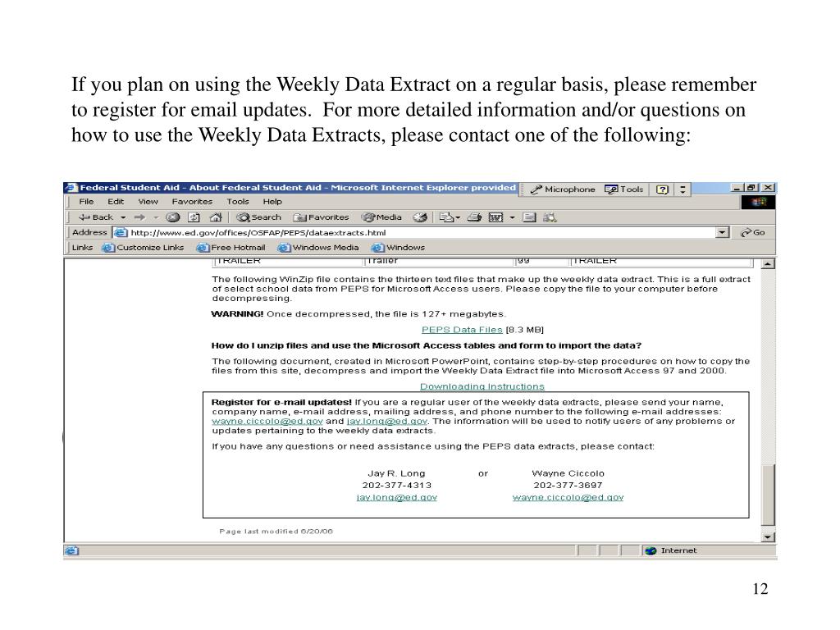The height and width of the screenshot is (630, 840).
Task: Open the Back history dropdown arrow
Action: point(123,217)
